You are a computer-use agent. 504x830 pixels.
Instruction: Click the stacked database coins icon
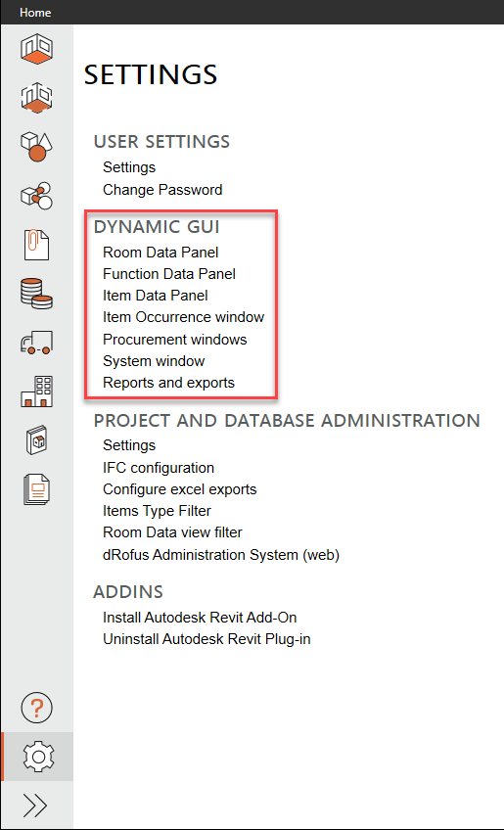tap(36, 294)
